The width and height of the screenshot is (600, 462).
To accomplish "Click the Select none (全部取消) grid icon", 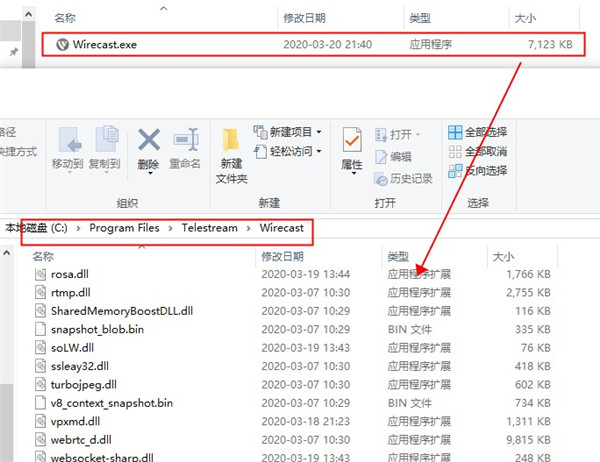I will [x=455, y=152].
